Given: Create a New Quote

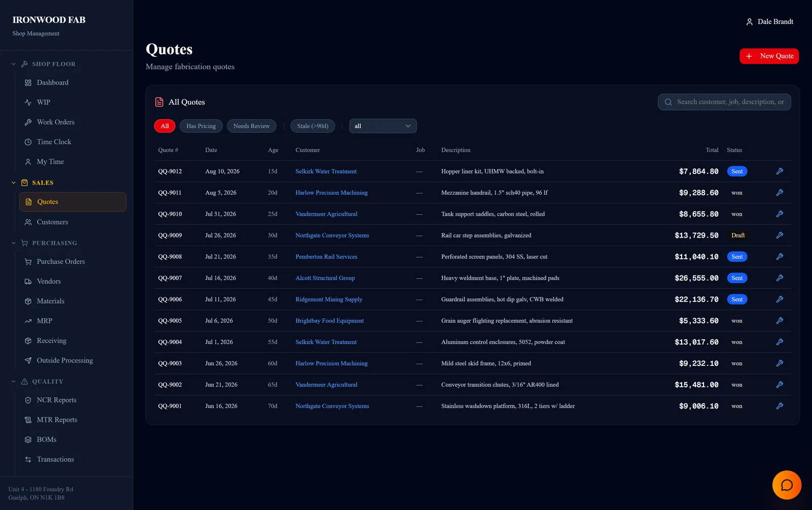Looking at the screenshot, I should [x=769, y=56].
